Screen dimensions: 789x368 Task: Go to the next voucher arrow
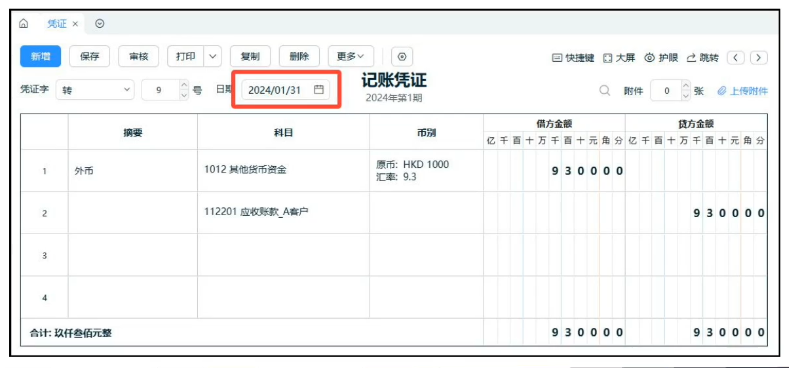[759, 58]
